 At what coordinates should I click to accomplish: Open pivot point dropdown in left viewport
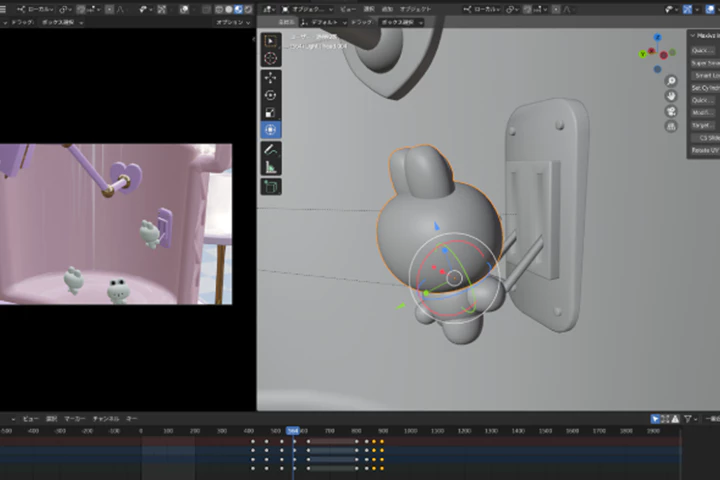tap(65, 9)
